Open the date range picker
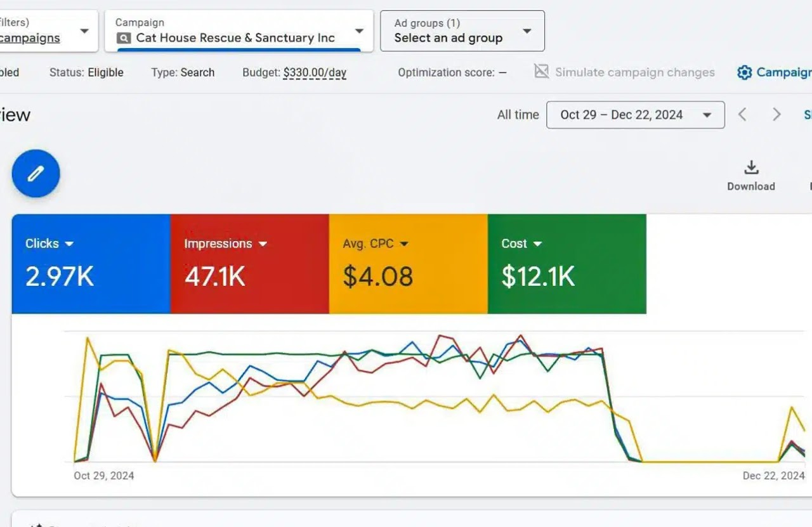Image resolution: width=812 pixels, height=527 pixels. [635, 115]
